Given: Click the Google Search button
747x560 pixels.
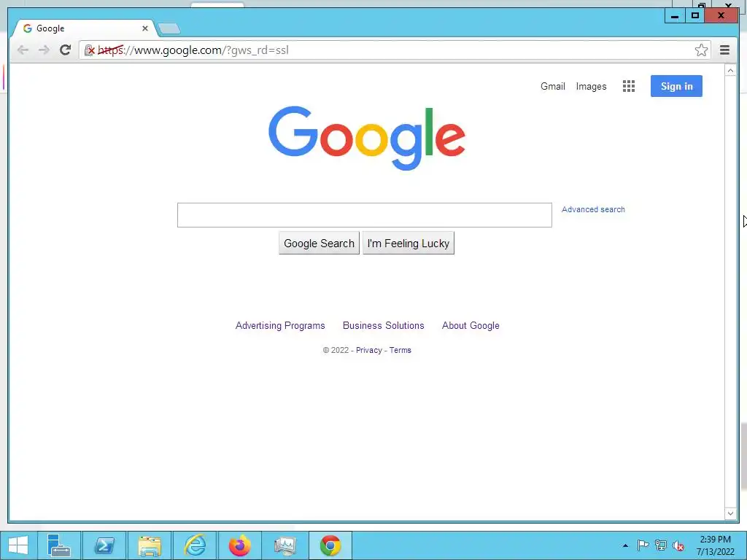Looking at the screenshot, I should coord(319,244).
